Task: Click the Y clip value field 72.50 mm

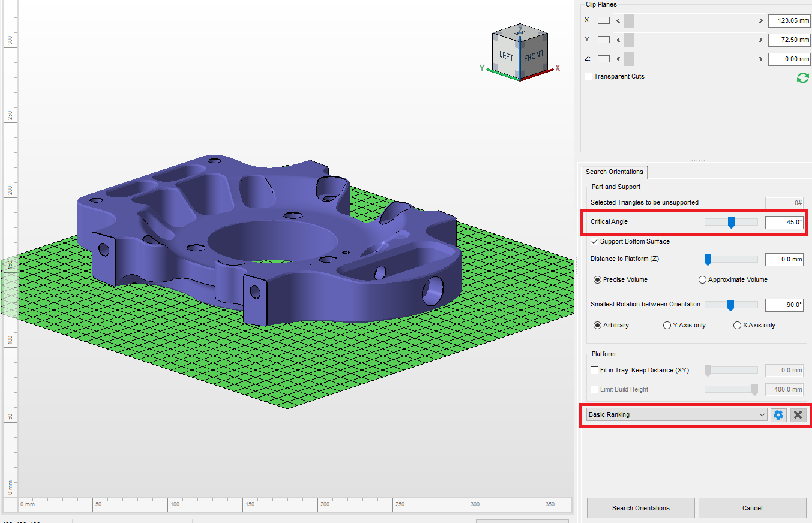Action: pos(789,40)
